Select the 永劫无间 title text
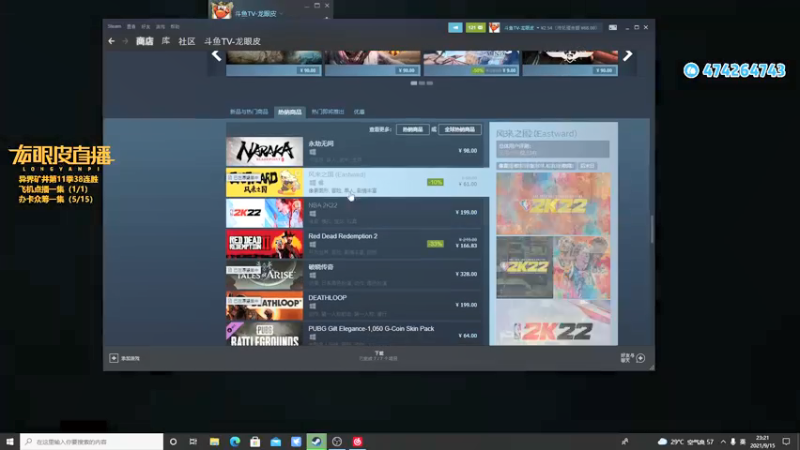The image size is (800, 450). 321,144
